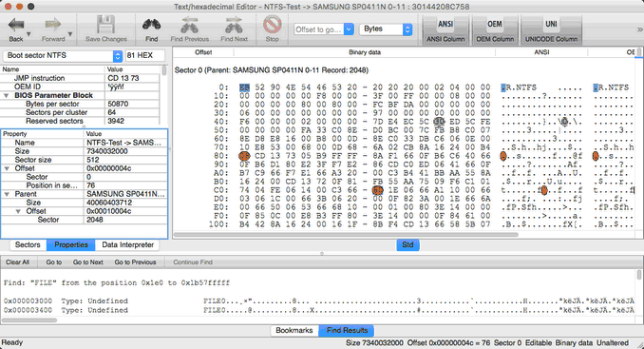Click the hex view horizontal scrollbar

[x=346, y=235]
